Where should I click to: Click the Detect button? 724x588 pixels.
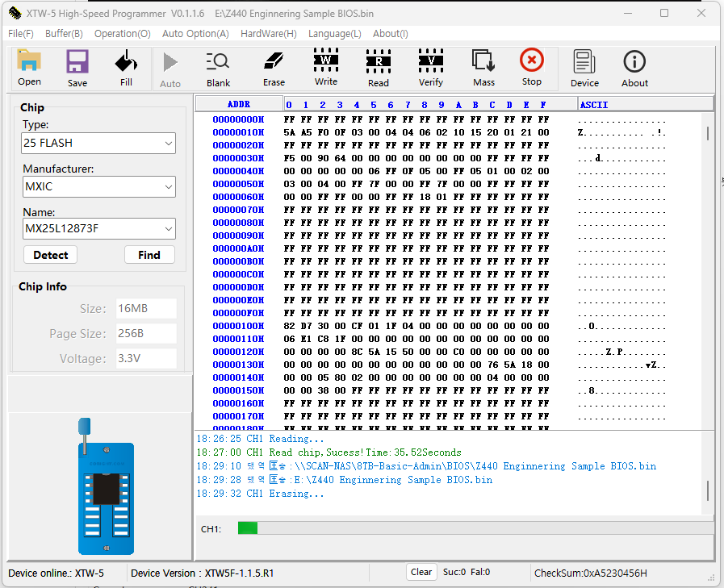click(50, 255)
